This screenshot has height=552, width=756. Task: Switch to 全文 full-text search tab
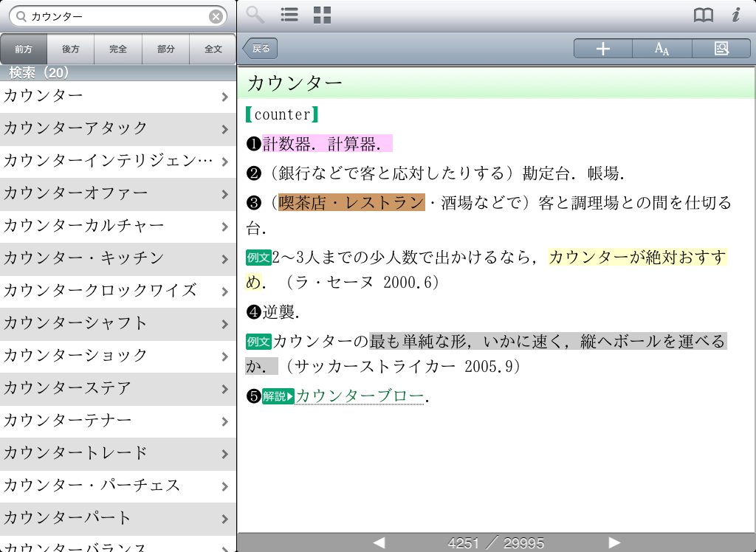tap(213, 49)
